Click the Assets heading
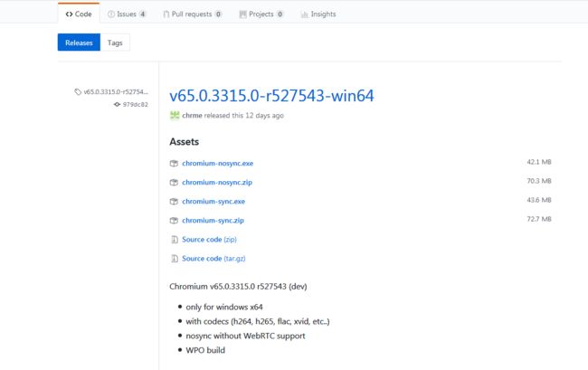This screenshot has width=588, height=370. 185,142
